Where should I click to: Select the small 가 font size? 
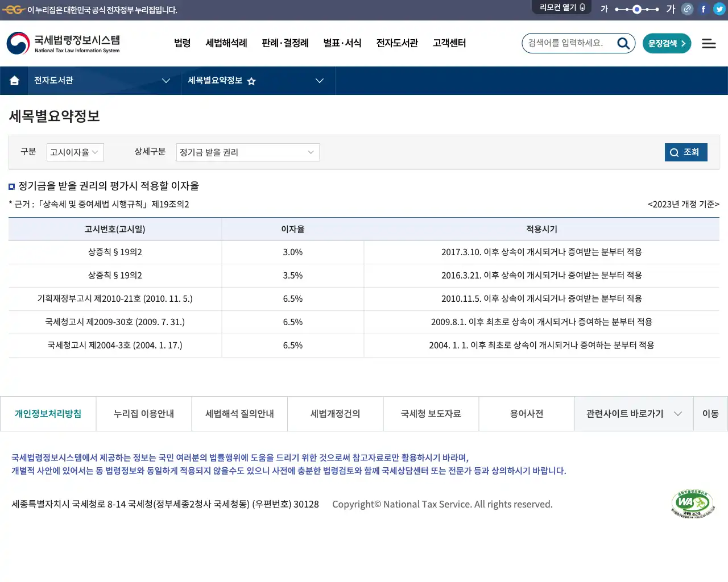[x=604, y=9]
